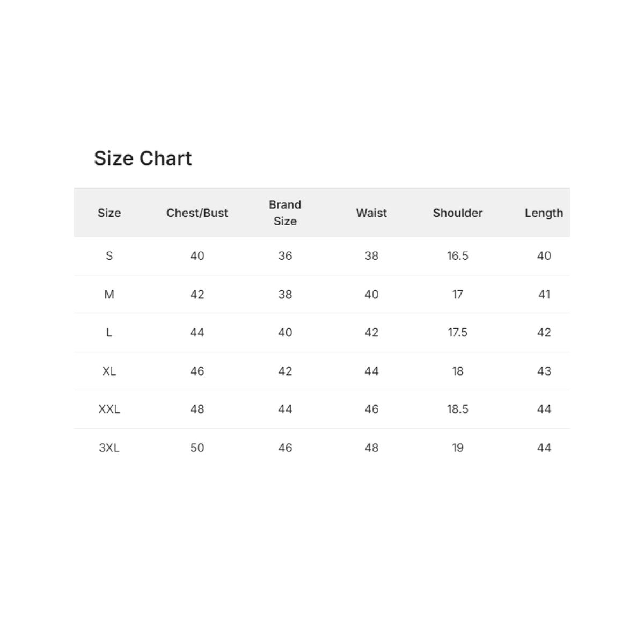Select the S size row label
This screenshot has height=644, width=644.
point(109,256)
